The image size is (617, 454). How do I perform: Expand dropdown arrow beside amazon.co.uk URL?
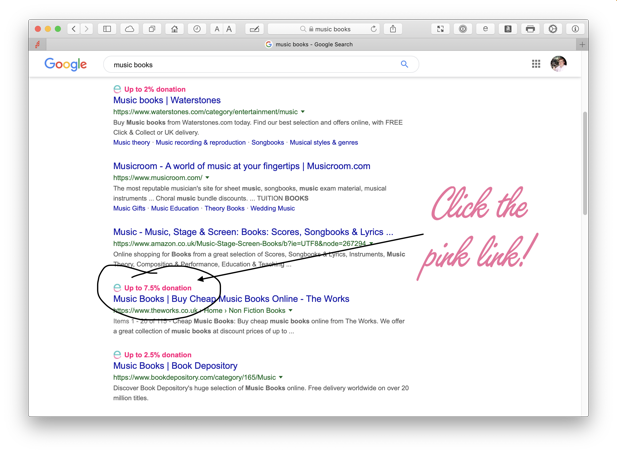(x=371, y=244)
